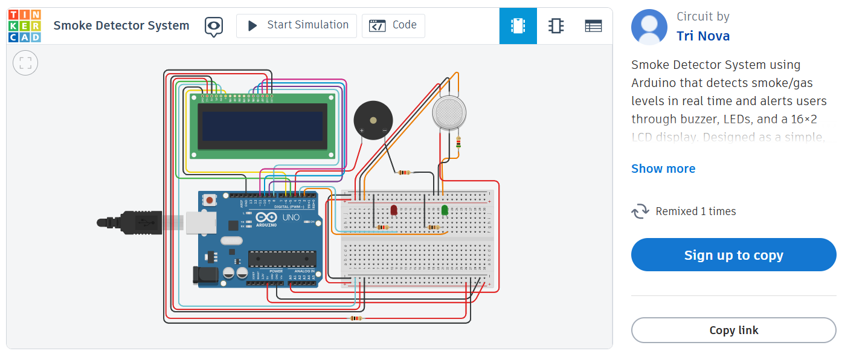
Task: Open the component list view
Action: tap(593, 25)
